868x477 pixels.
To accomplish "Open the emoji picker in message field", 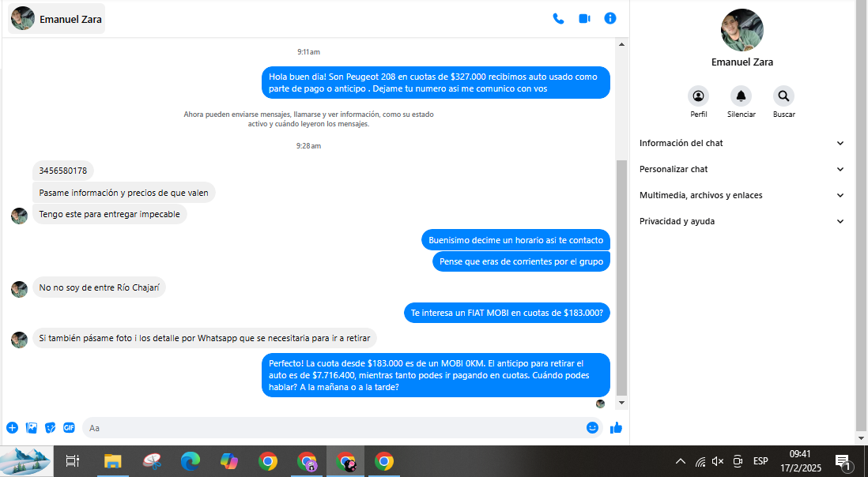I will click(x=592, y=428).
